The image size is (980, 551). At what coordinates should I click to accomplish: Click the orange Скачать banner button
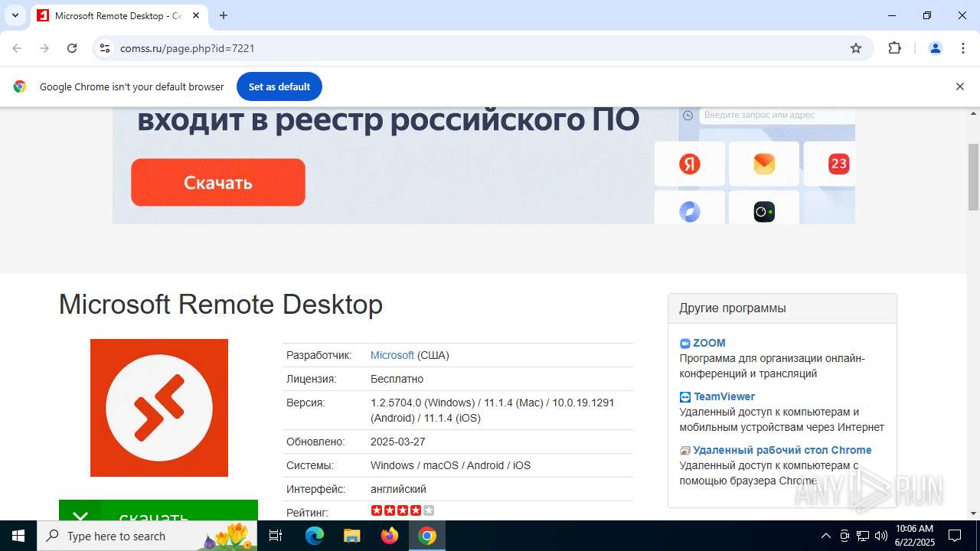[x=218, y=182]
